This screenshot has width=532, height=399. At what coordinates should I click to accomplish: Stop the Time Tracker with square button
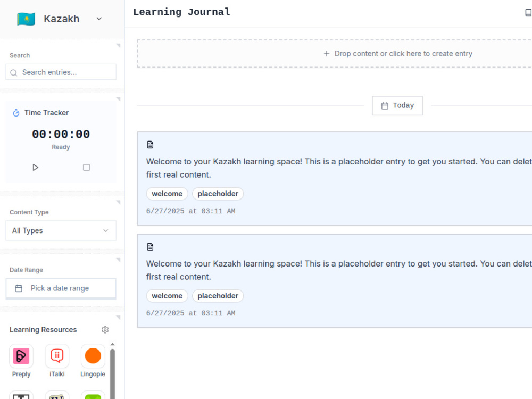87,167
